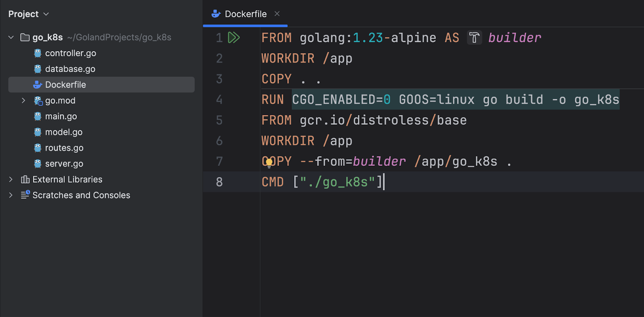The image size is (644, 317).
Task: Click the project path ~/GolandProjects/go_k8s
Action: pyautogui.click(x=119, y=37)
